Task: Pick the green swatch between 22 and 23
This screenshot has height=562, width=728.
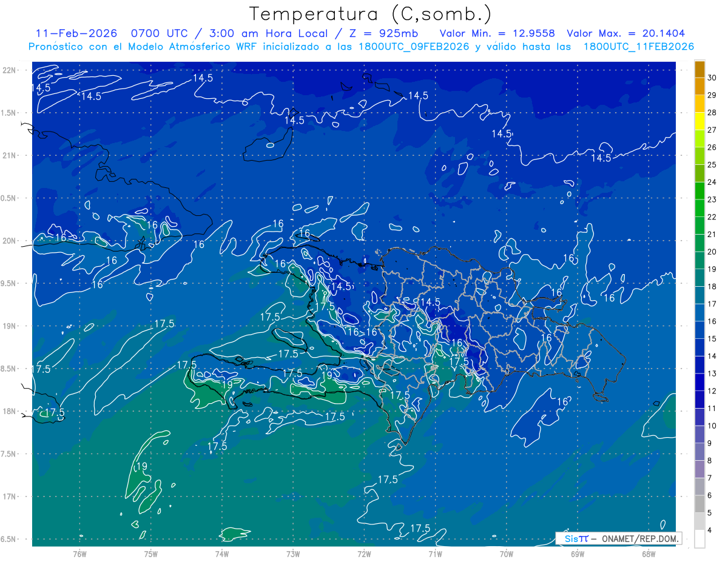Action: (699, 209)
